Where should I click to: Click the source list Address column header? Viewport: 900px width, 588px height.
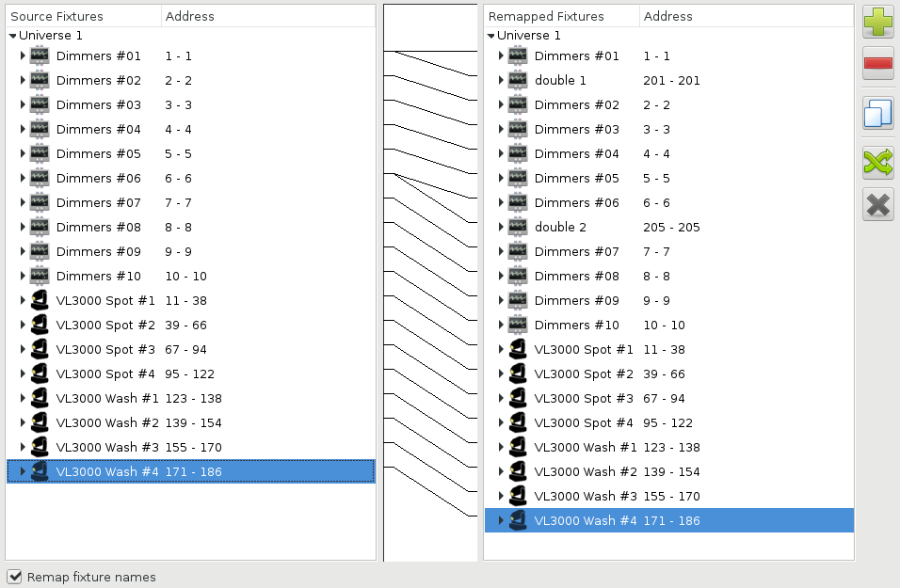tap(268, 16)
